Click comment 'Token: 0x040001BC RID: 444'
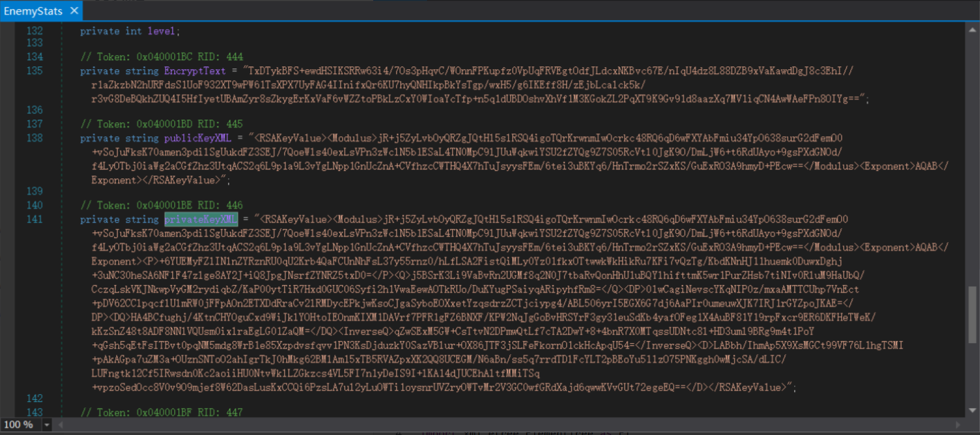980x435 pixels. click(x=162, y=57)
